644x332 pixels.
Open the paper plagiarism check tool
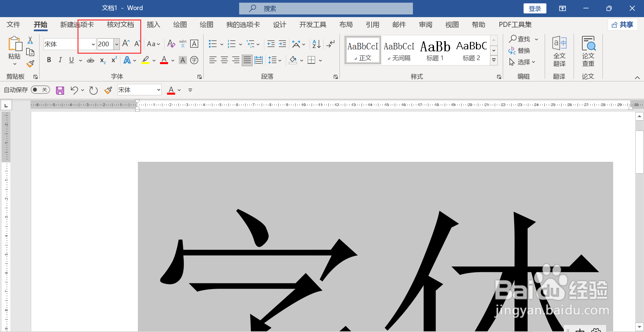[x=588, y=52]
